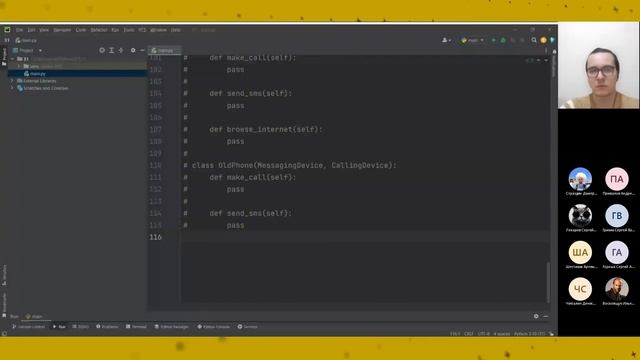Click the teal plugin icon at toolbar end
The image size is (640, 360).
[x=552, y=40]
